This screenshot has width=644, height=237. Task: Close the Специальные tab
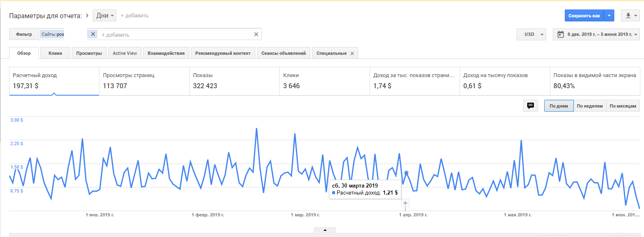coord(352,53)
